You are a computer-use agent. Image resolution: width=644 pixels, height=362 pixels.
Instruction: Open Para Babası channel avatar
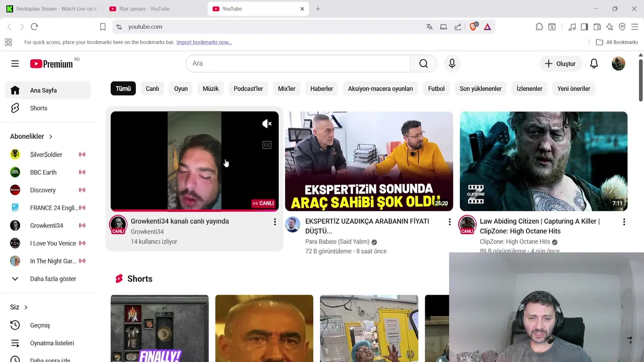(x=293, y=225)
